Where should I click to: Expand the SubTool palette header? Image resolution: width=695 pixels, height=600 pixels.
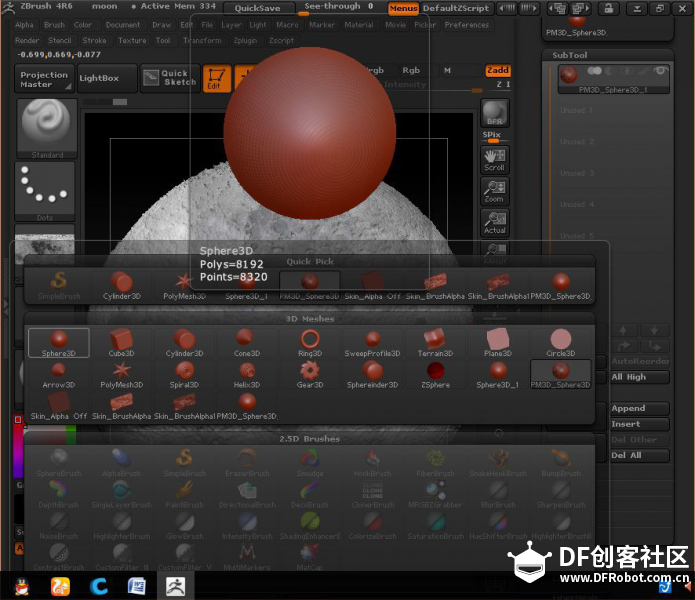coord(570,55)
